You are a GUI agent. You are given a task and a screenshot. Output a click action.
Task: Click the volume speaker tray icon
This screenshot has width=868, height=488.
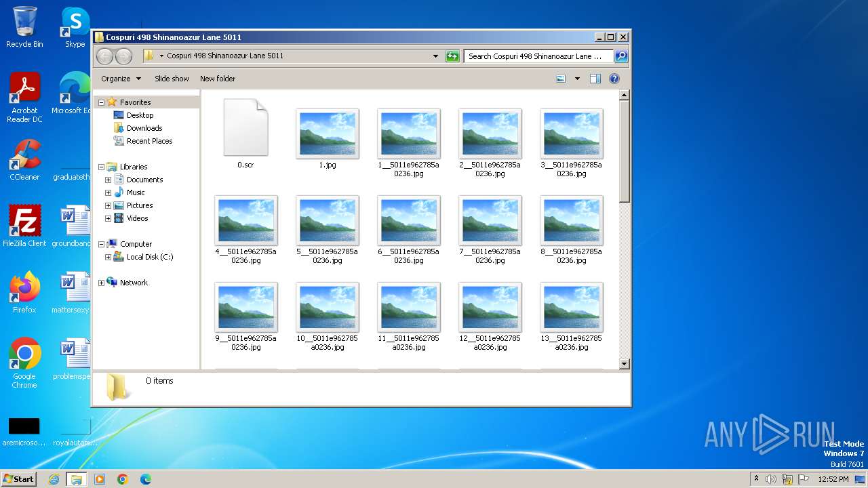[771, 479]
